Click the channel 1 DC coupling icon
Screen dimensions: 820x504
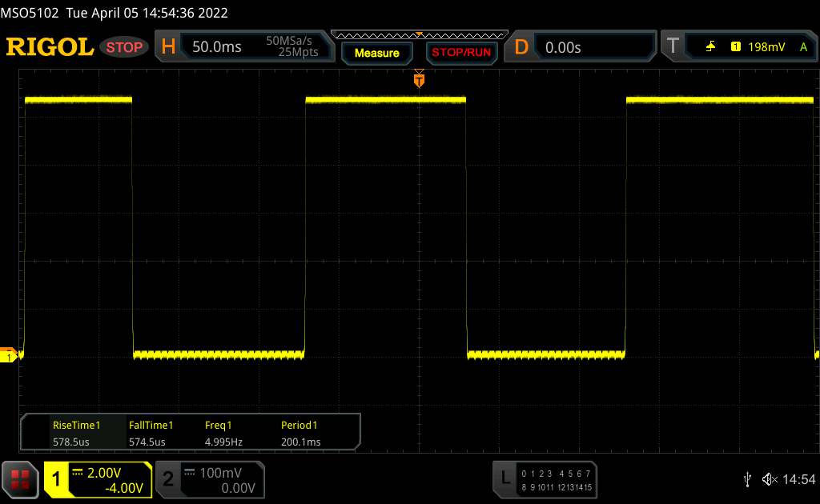(78, 473)
